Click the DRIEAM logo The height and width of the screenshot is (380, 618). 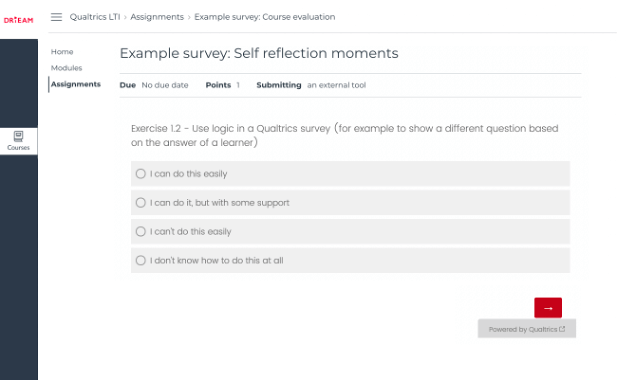point(19,20)
